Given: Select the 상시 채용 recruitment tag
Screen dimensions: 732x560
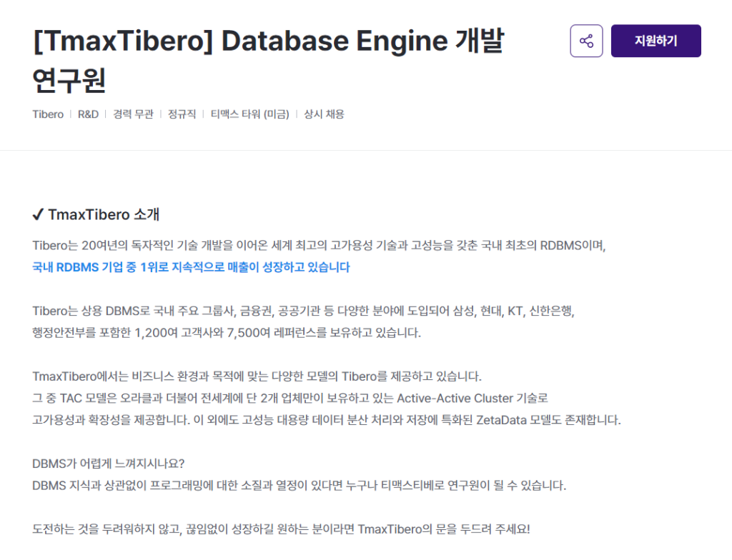Looking at the screenshot, I should [x=323, y=114].
